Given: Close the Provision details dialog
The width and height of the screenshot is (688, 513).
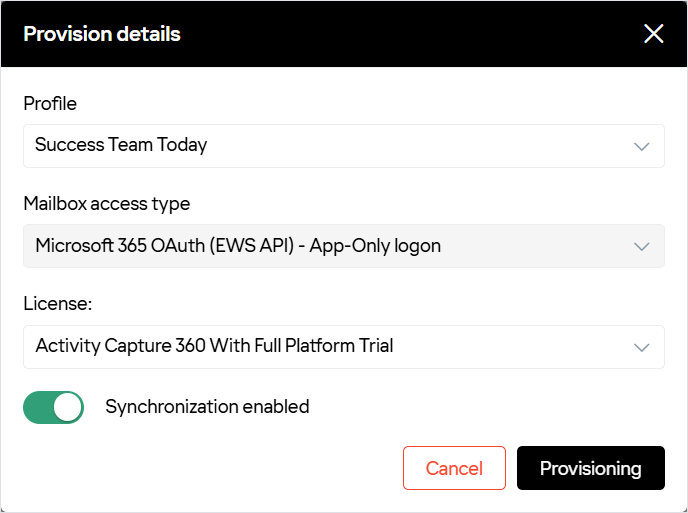Looking at the screenshot, I should pos(653,34).
